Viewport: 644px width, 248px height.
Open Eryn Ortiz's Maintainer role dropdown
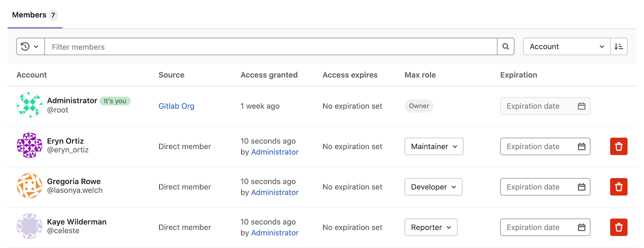coord(434,147)
